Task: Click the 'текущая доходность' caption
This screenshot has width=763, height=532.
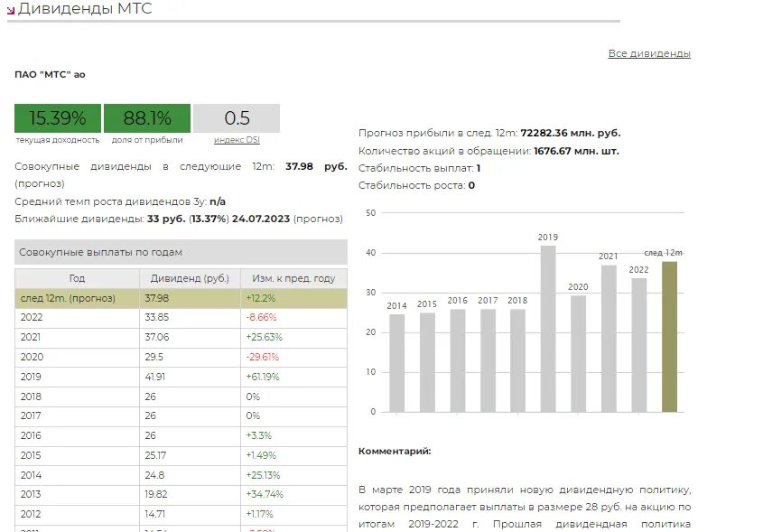Action: tap(58, 140)
